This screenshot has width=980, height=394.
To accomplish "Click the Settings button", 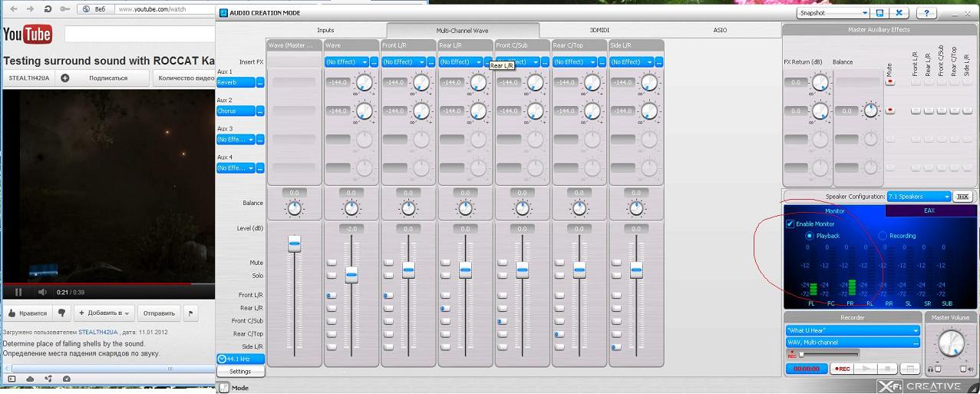I will pyautogui.click(x=240, y=372).
